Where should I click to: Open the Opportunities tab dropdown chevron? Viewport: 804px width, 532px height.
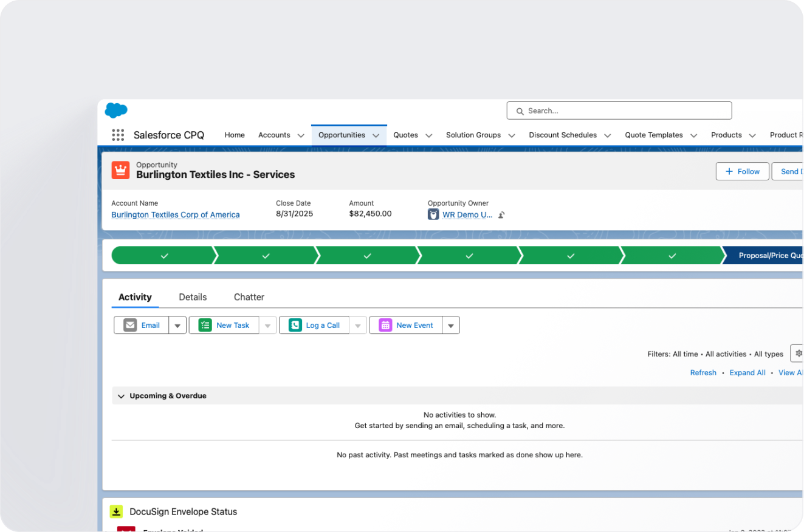tap(376, 135)
